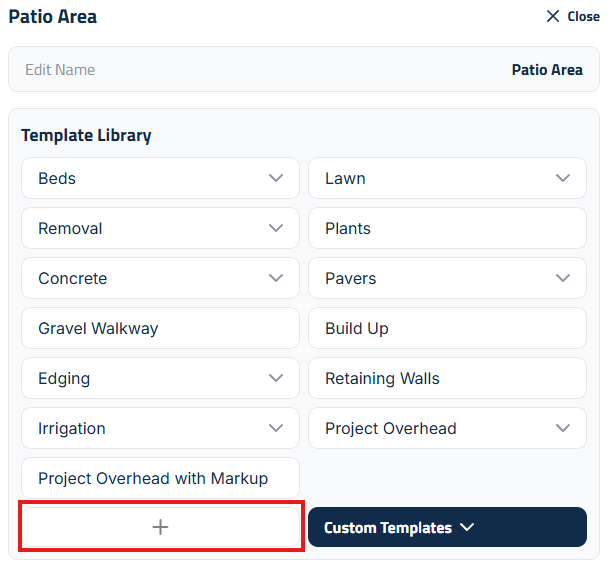
Task: Open the Custom Templates dropdown
Action: [x=447, y=527]
